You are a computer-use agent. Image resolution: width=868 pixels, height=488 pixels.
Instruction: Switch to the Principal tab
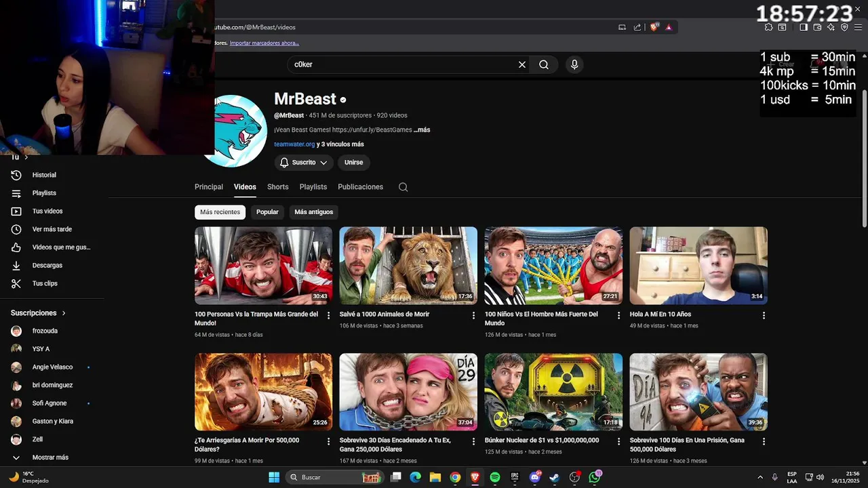click(x=209, y=187)
